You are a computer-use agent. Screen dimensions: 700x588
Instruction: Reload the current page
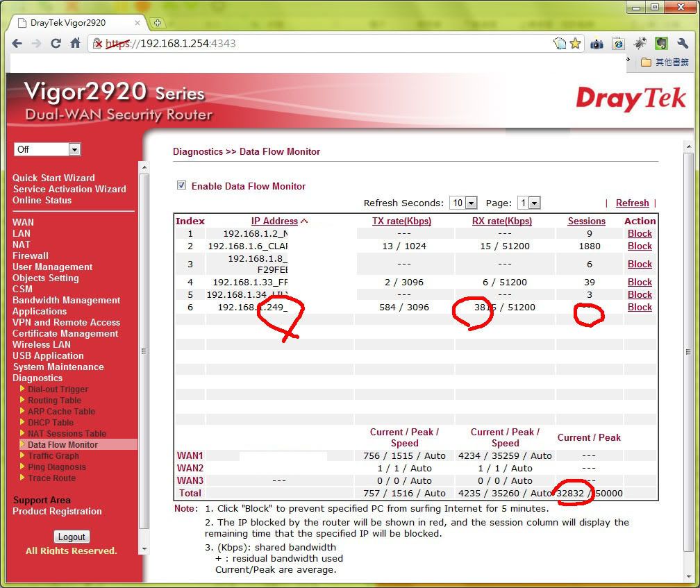click(56, 43)
